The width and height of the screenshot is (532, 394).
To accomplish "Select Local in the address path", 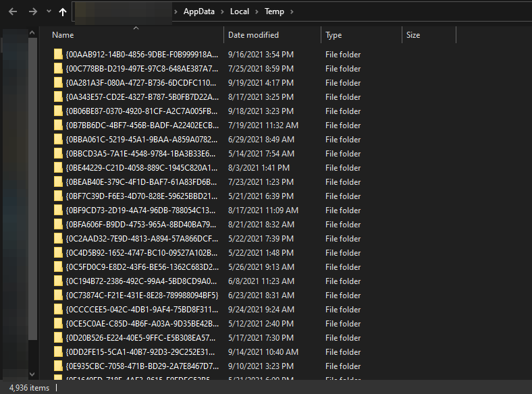I will pos(240,11).
